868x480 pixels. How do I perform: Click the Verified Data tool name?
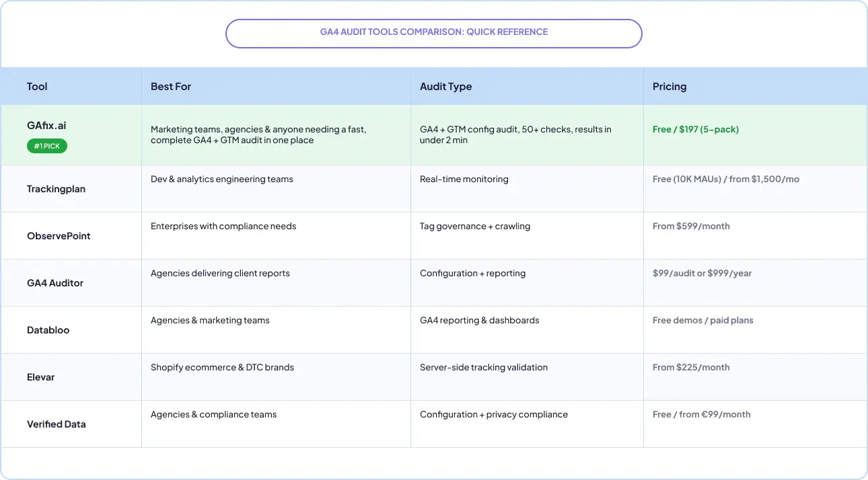[57, 424]
